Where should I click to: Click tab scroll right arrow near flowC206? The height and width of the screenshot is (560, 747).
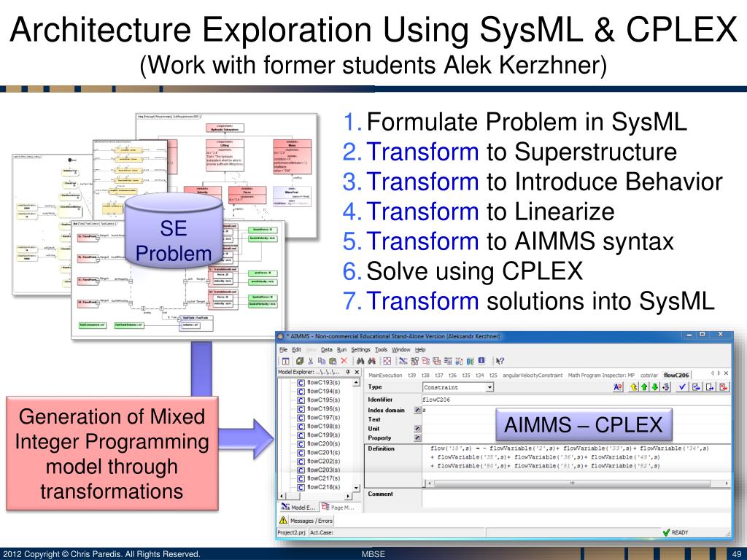point(719,373)
